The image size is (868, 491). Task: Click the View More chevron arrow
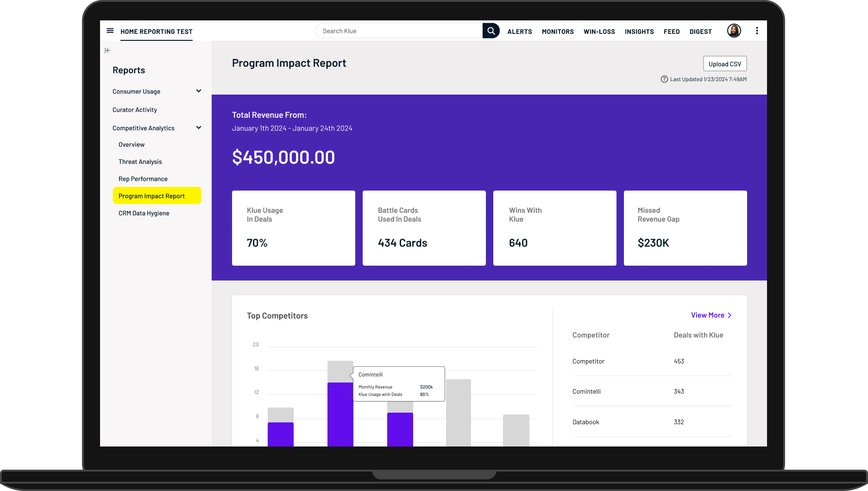coord(730,315)
